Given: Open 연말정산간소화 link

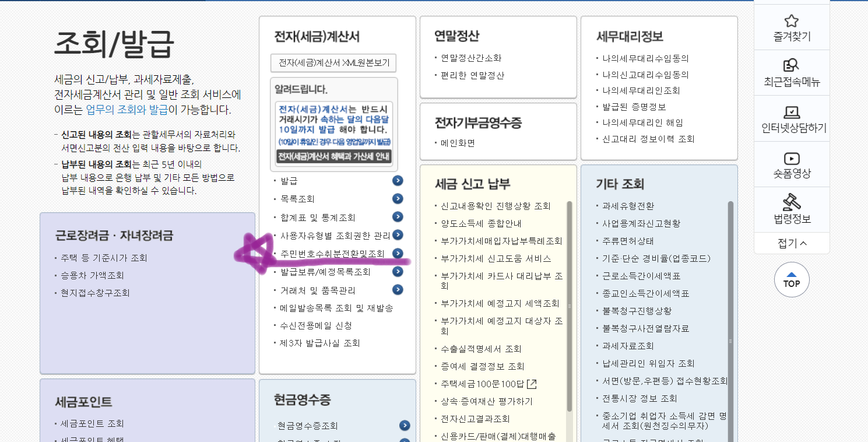Looking at the screenshot, I should [471, 58].
